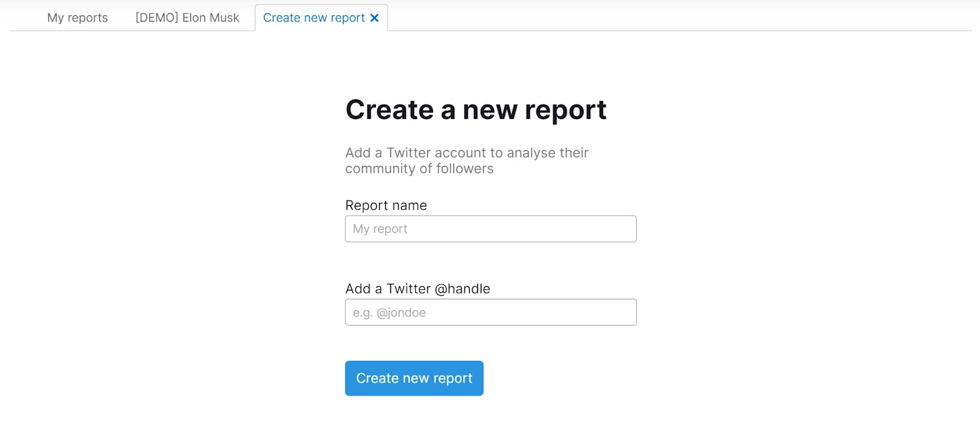Click the "Report name" field label
This screenshot has height=443, width=980.
pyautogui.click(x=386, y=205)
